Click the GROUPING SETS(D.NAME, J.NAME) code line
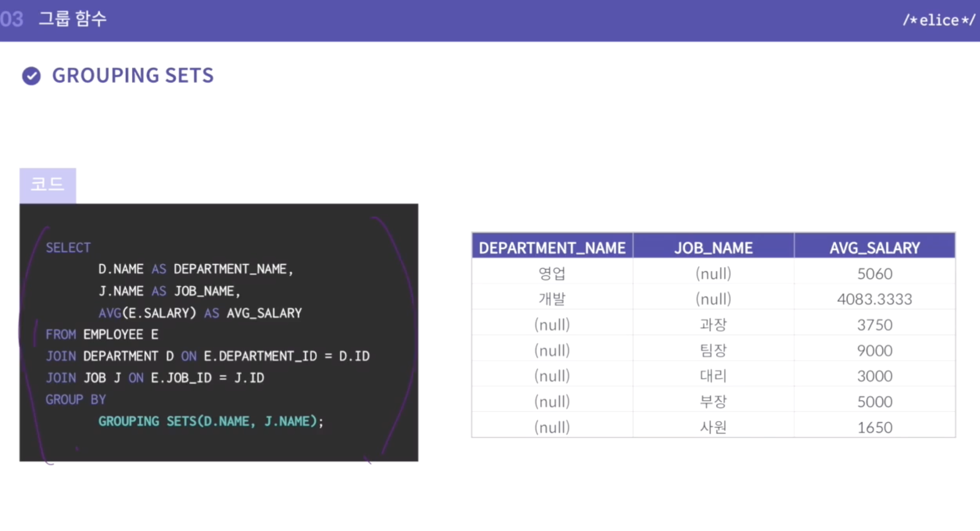 [211, 421]
